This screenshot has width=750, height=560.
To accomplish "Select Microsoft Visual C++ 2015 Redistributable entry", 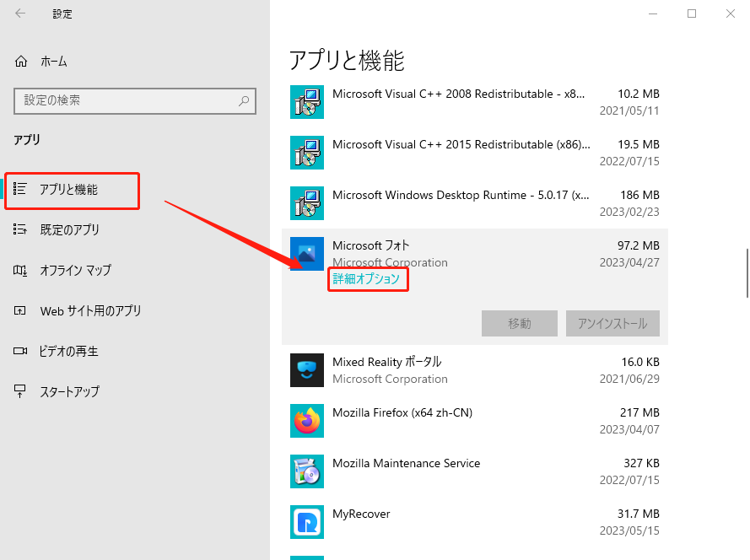I will pos(475,153).
